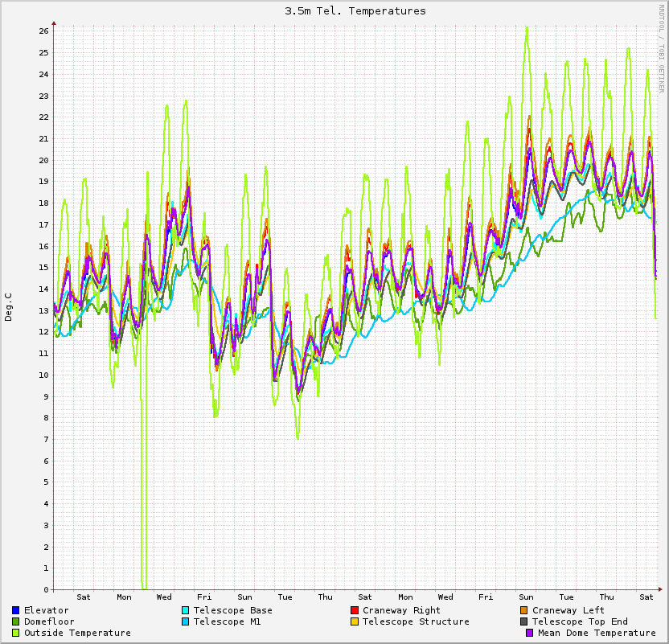This screenshot has width=669, height=644.
Task: Click the blue Elevator legend swatch
Action: click(x=16, y=611)
